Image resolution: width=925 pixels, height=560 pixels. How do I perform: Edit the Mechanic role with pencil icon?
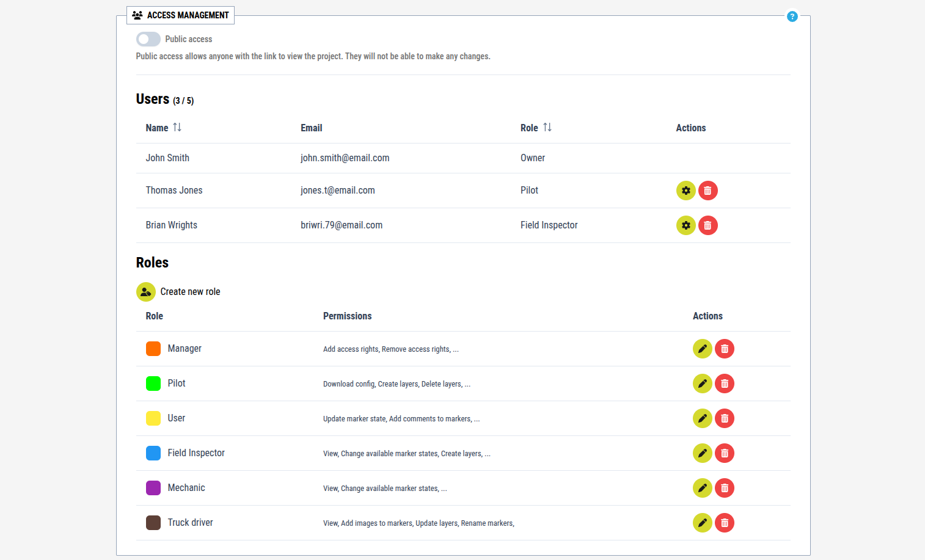[x=703, y=488]
